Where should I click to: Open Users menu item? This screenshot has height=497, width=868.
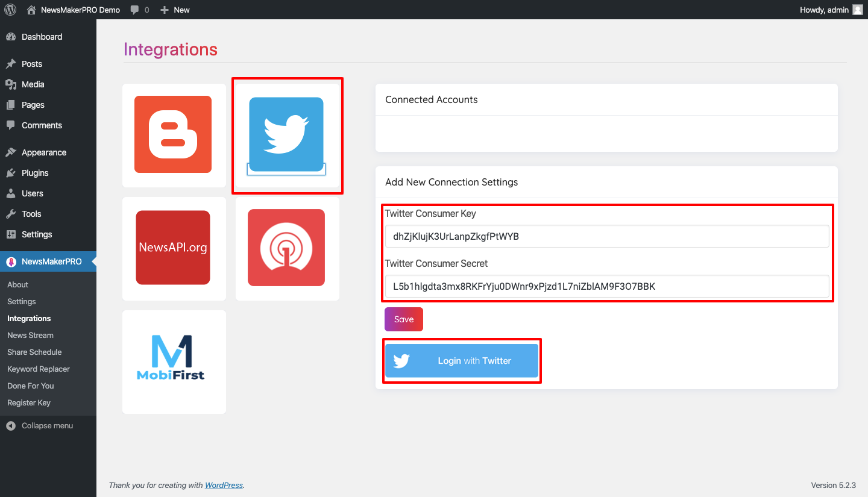(48, 193)
